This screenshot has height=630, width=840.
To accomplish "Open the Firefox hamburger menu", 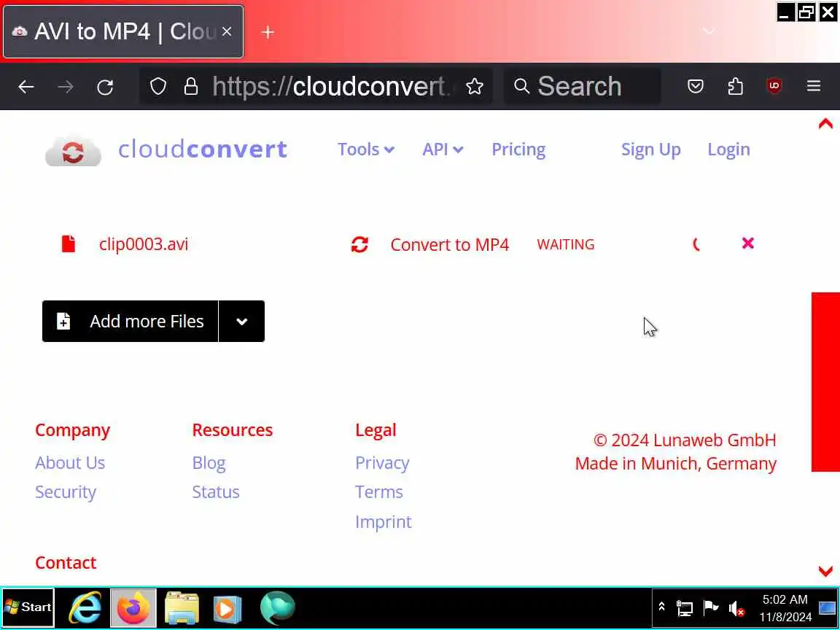I will pyautogui.click(x=814, y=86).
